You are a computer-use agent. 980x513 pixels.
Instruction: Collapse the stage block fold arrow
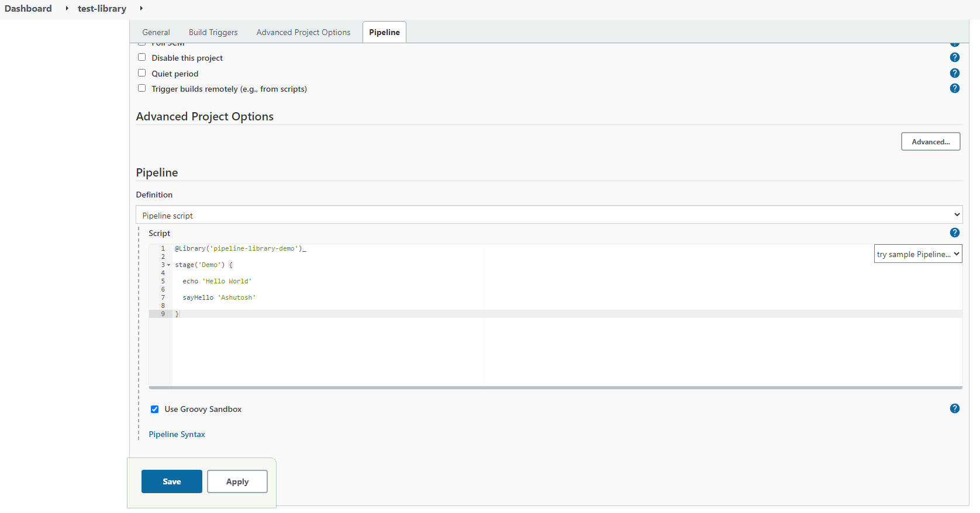click(x=169, y=265)
